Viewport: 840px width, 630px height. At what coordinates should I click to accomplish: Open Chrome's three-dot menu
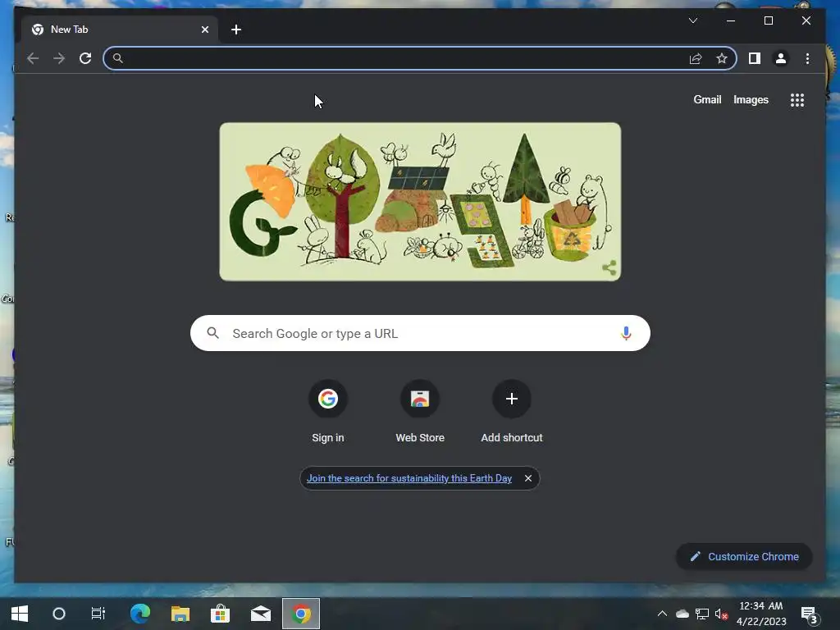807,58
